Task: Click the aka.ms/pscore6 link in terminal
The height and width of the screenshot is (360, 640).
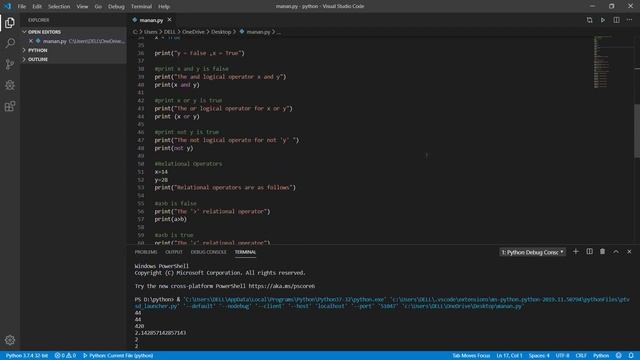Action: click(282, 286)
